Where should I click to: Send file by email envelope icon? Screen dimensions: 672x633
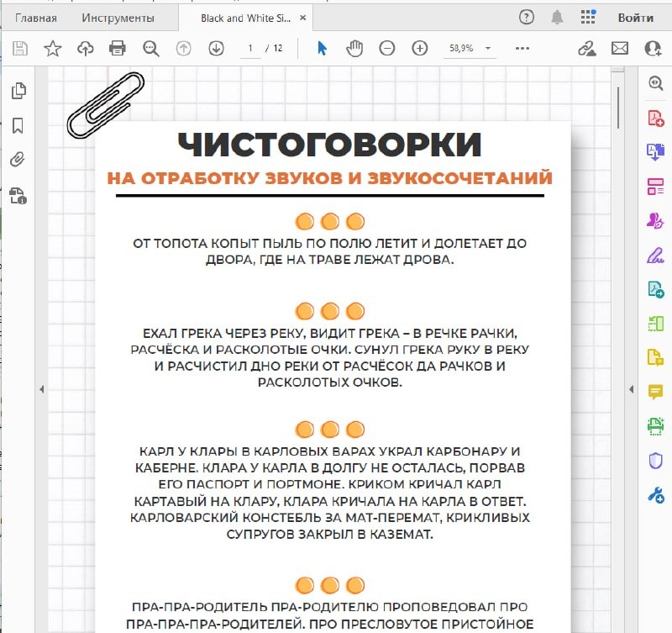tap(620, 48)
